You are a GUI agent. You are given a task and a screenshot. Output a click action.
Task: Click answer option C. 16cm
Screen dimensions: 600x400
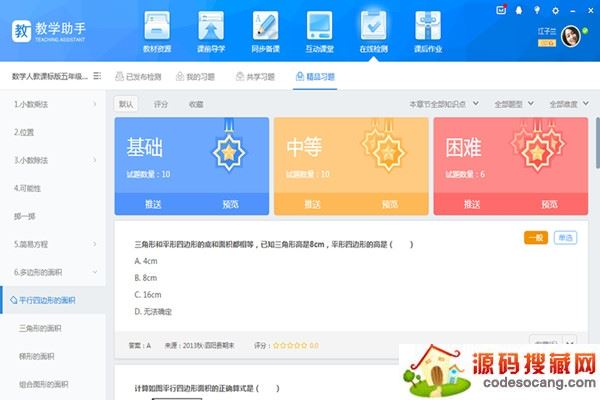[148, 295]
